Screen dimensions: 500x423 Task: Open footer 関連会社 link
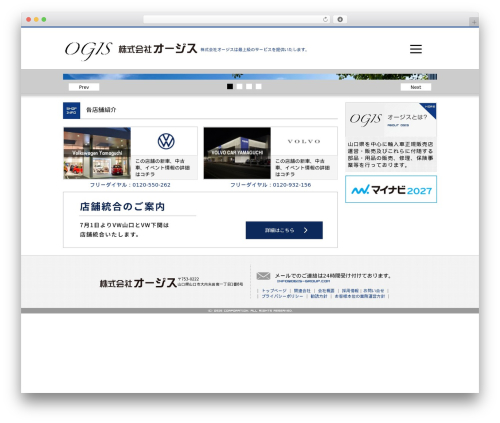(x=302, y=291)
